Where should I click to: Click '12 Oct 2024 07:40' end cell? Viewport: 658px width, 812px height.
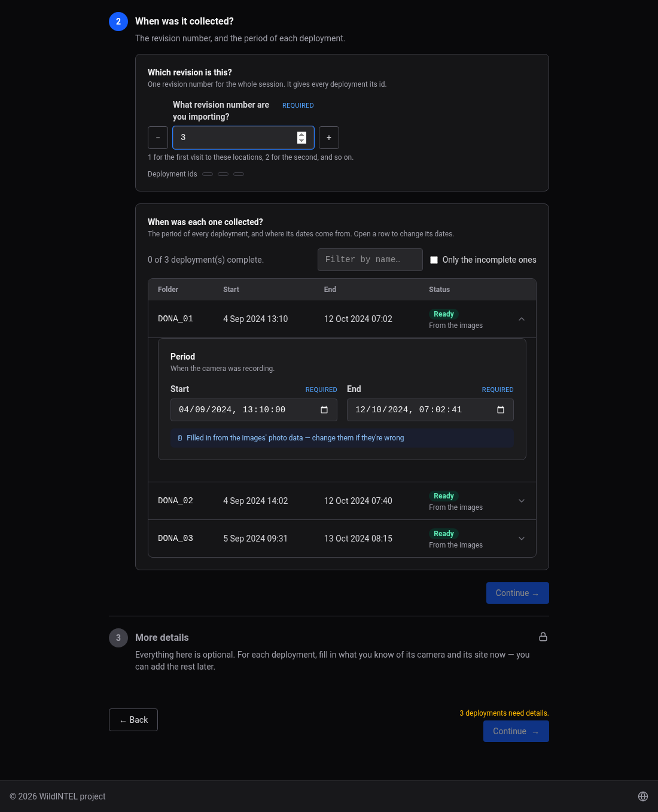(x=358, y=501)
